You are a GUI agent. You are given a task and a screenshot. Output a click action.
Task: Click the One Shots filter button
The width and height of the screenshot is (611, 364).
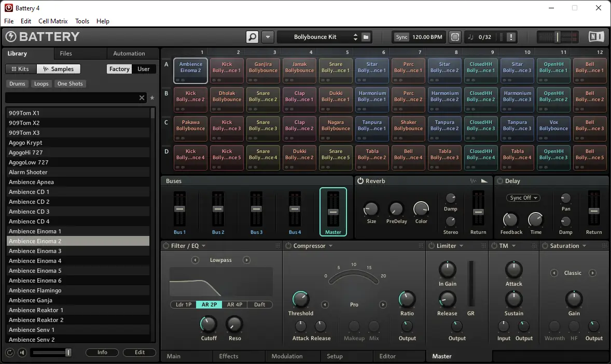[70, 84]
